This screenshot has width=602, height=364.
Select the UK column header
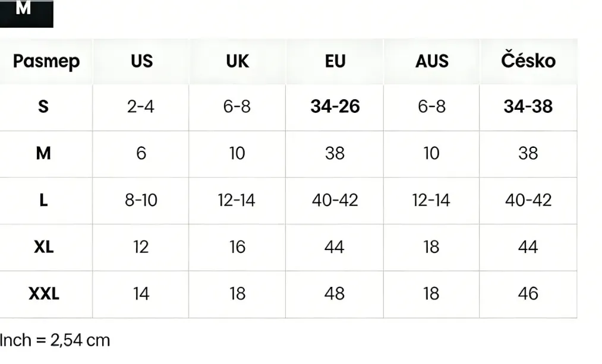237,61
